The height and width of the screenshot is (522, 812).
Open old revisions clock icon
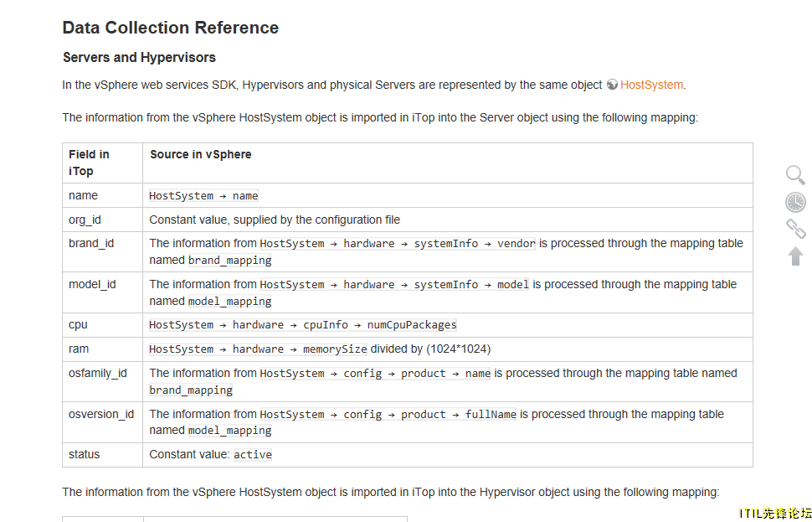point(795,202)
